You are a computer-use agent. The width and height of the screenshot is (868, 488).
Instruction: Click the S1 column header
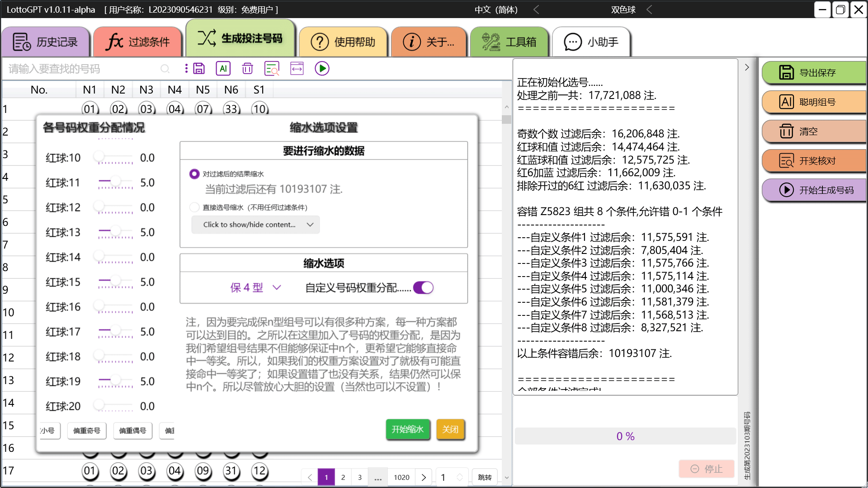(259, 90)
